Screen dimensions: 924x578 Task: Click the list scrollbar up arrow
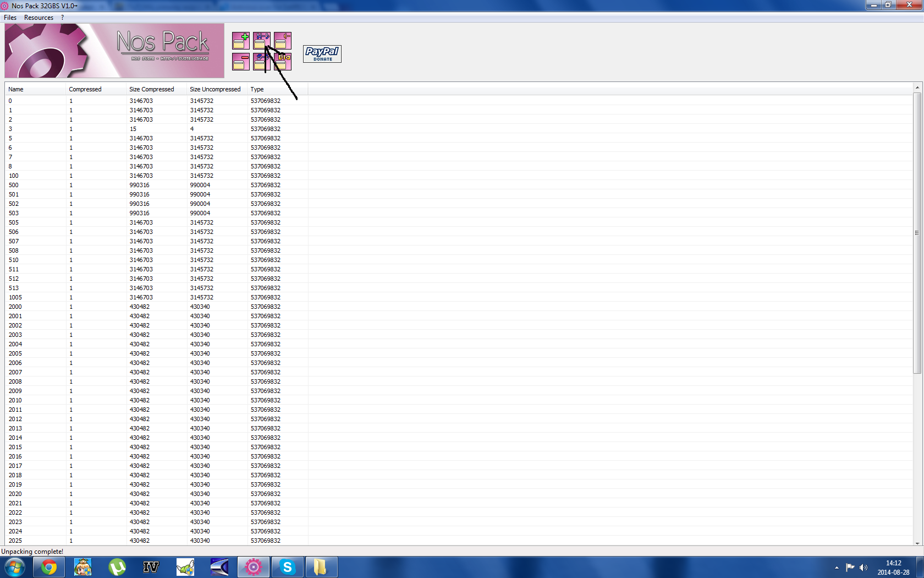coord(917,88)
